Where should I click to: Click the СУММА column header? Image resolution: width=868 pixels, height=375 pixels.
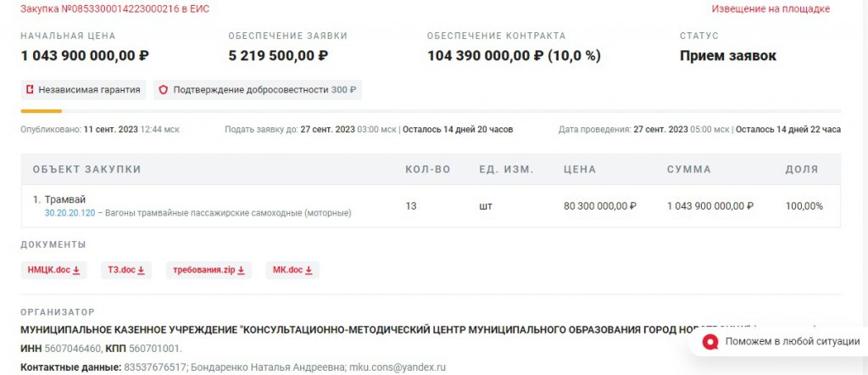point(689,170)
